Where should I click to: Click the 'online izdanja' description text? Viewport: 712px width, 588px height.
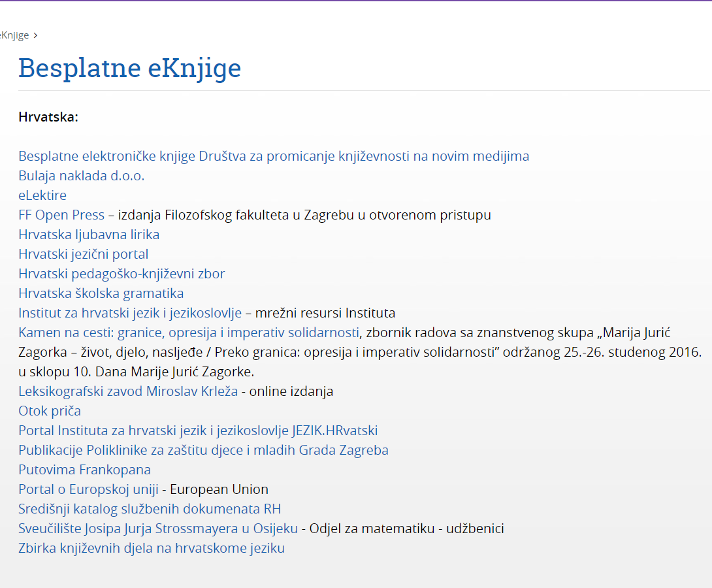[291, 391]
